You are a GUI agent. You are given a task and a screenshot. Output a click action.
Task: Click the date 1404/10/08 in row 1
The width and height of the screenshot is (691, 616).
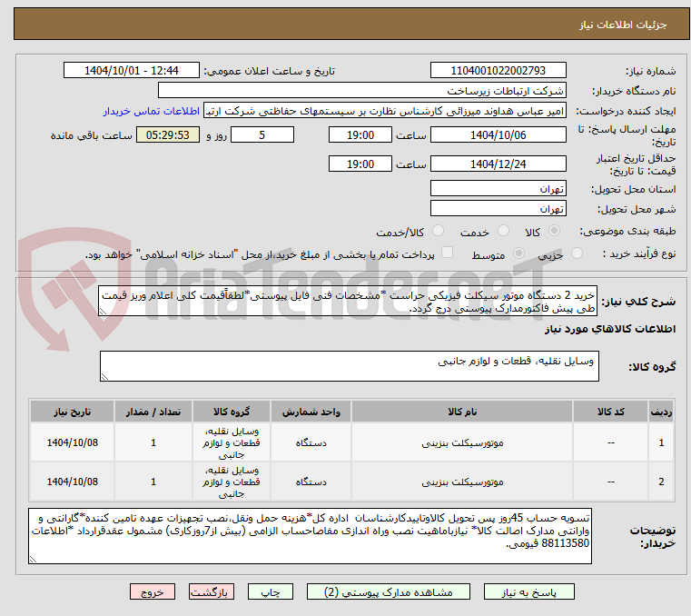click(x=73, y=442)
